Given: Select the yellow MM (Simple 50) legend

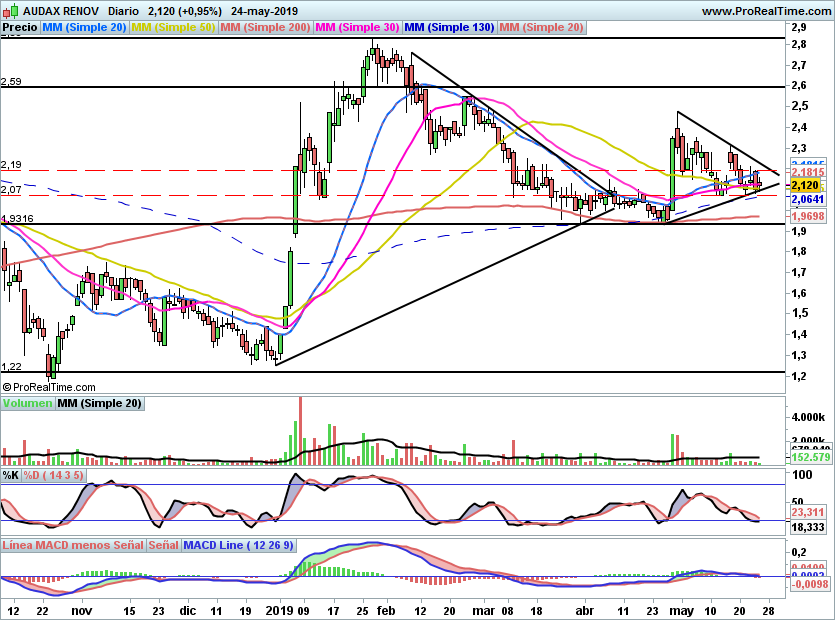Looking at the screenshot, I should click(x=173, y=27).
